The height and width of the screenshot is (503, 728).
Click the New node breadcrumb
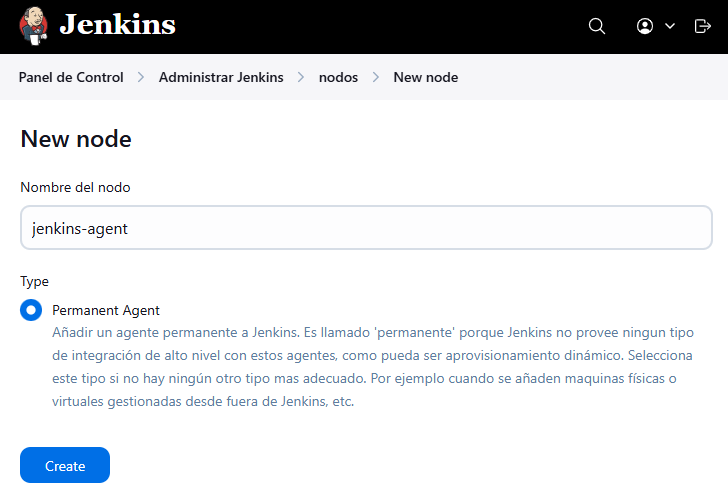click(426, 77)
